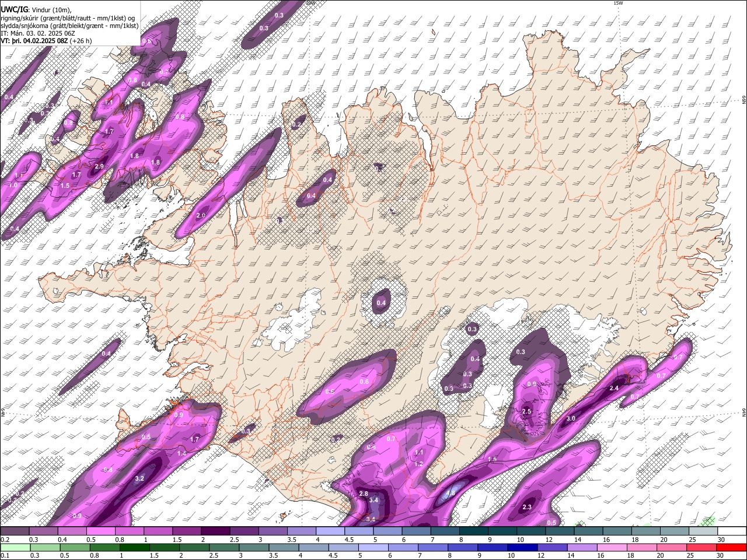Click the red 30 swatch on rain scale
The width and height of the screenshot is (747, 560).
[731, 548]
